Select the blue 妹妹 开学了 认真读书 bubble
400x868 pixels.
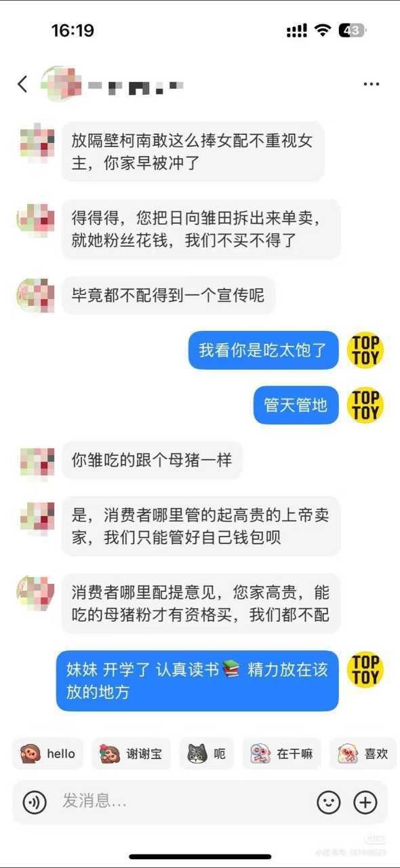click(197, 681)
